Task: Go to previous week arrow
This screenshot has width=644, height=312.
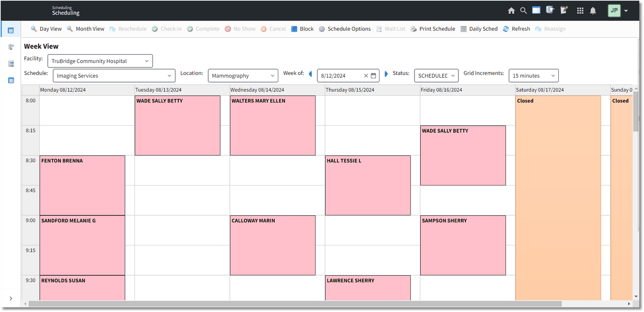Action: click(x=310, y=74)
